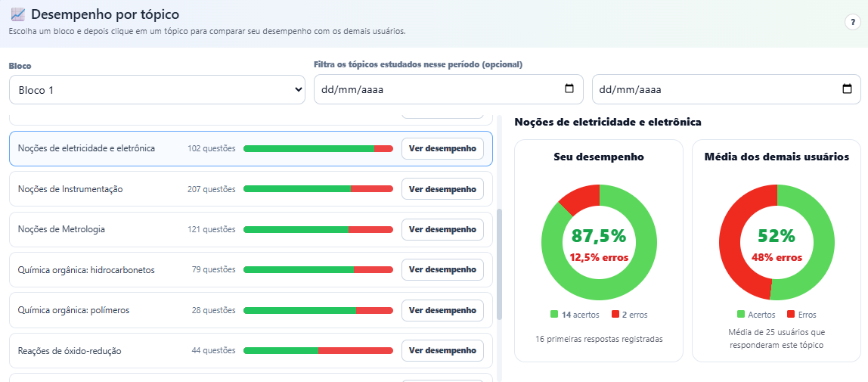Screen dimensions: 868x382
Task: Click Ver desempenho for Química orgânica: polímeros
Action: click(442, 310)
